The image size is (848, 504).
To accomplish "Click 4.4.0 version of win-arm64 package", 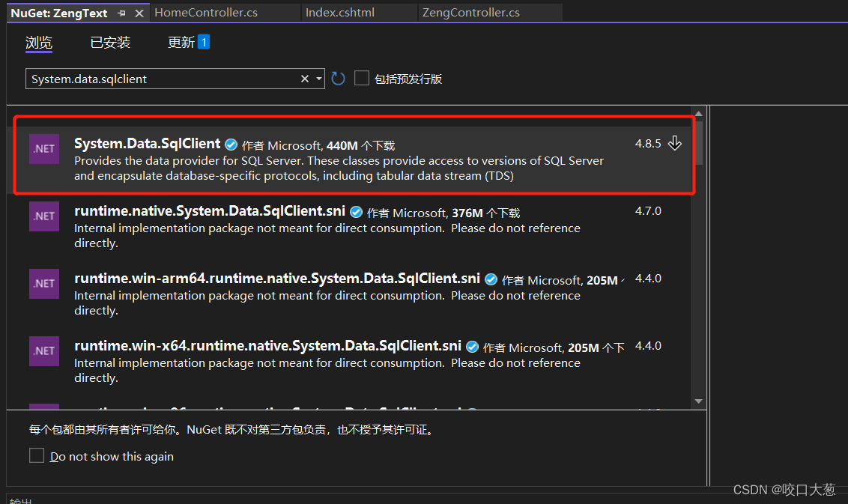I will coord(648,279).
